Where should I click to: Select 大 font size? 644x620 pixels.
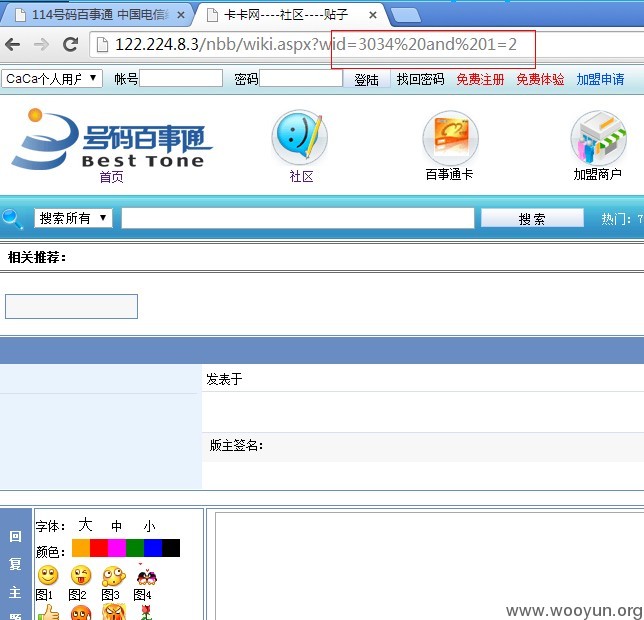pyautogui.click(x=85, y=524)
